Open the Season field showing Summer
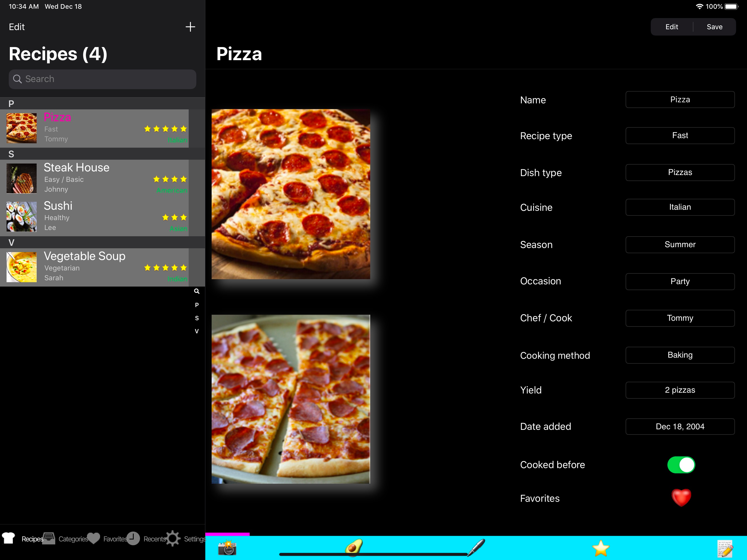Screen dimensions: 747x560 tap(679, 244)
